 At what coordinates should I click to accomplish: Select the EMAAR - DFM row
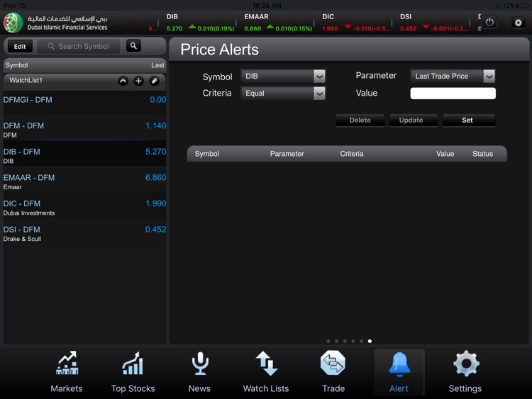84,180
